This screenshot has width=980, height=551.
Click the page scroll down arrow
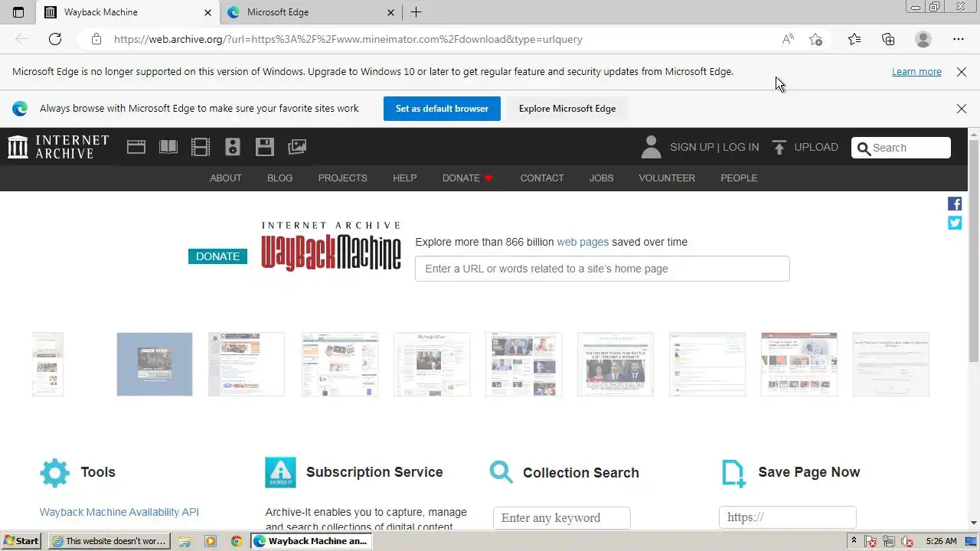click(x=974, y=523)
